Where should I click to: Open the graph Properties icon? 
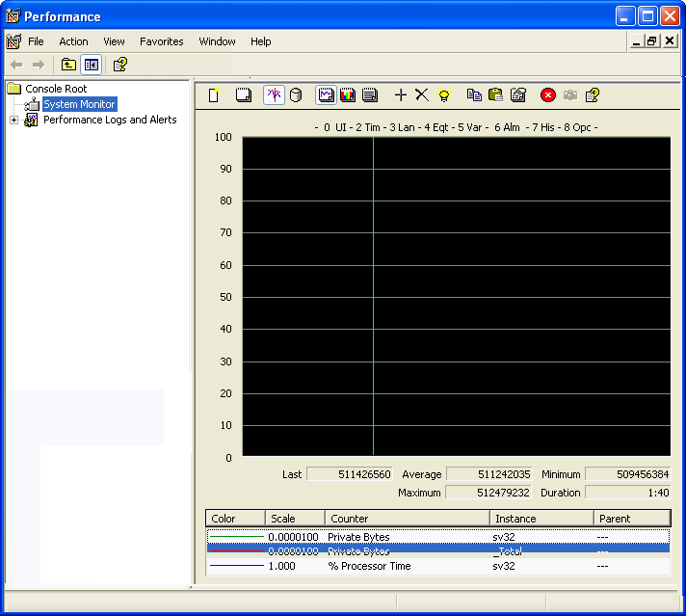tap(518, 95)
